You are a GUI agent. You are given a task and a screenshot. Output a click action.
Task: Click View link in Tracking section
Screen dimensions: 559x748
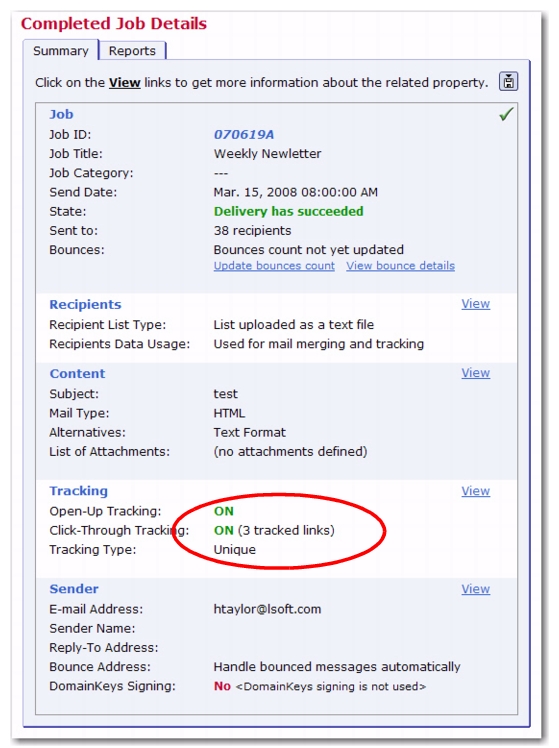coord(475,491)
